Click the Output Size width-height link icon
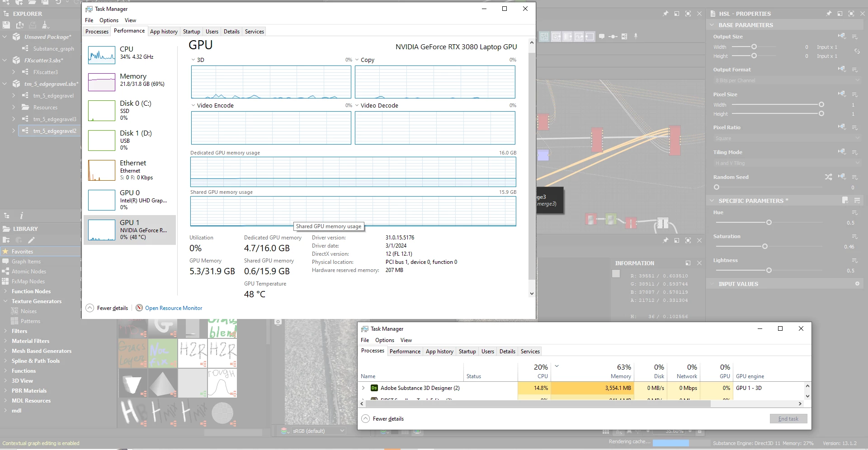868x450 pixels. [x=857, y=51]
